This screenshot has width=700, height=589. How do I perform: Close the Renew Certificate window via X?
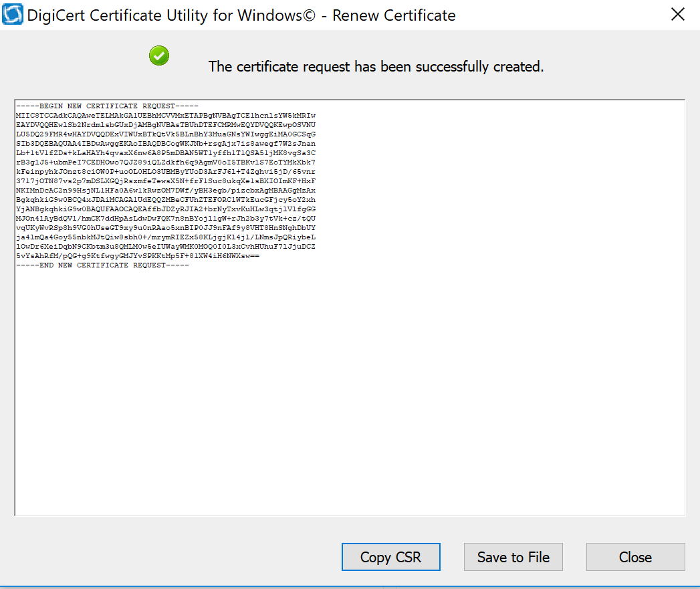tap(677, 15)
